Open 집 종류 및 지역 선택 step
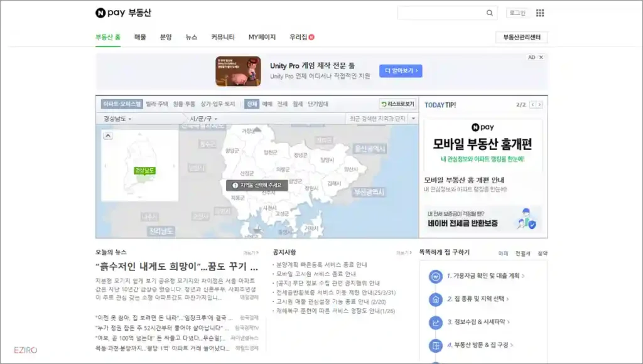The width and height of the screenshot is (643, 364). point(478,299)
